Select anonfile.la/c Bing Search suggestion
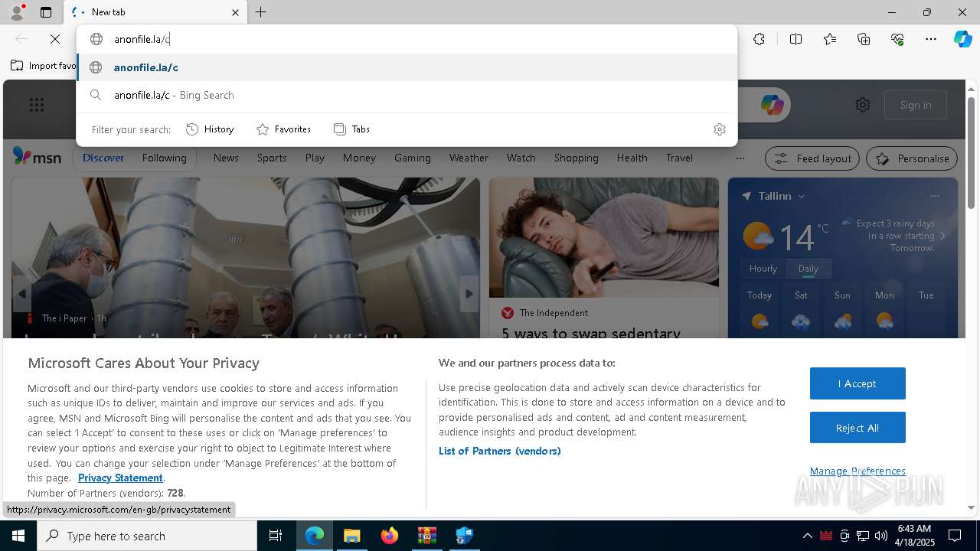 (407, 95)
